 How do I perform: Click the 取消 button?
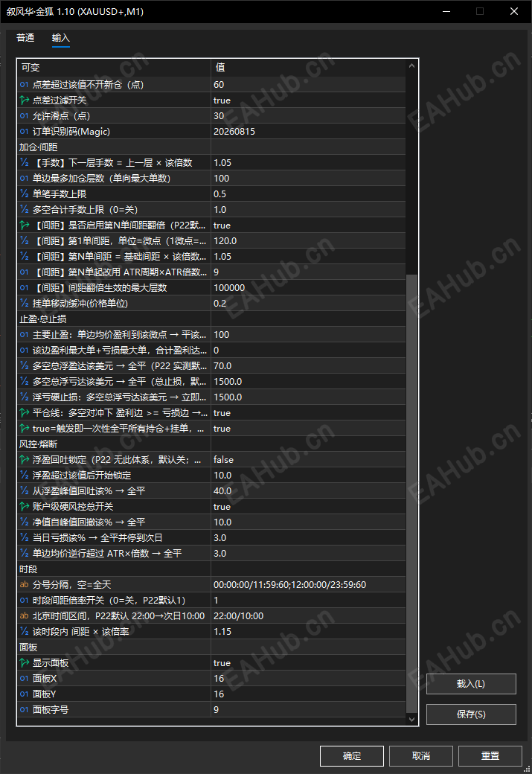click(x=420, y=755)
